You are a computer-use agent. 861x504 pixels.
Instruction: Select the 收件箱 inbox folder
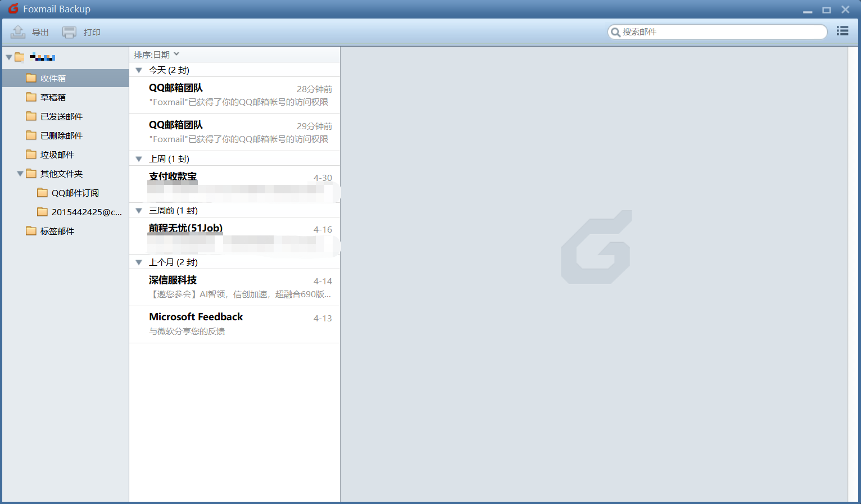point(53,78)
